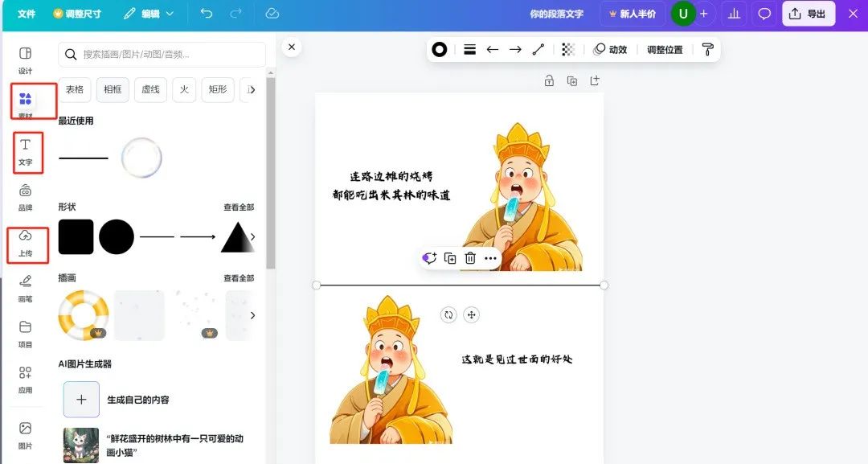
Task: Click the move handle below the line
Action: pyautogui.click(x=471, y=315)
